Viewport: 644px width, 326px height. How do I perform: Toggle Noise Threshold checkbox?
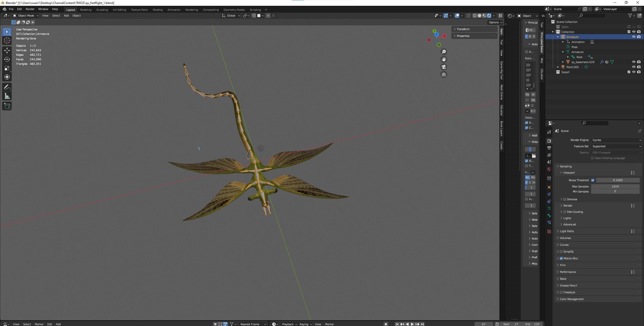(593, 180)
